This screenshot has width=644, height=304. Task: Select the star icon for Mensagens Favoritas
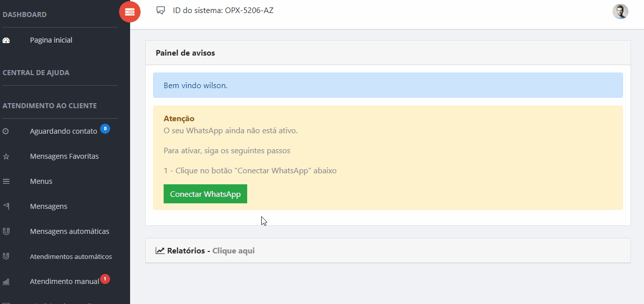(7, 156)
